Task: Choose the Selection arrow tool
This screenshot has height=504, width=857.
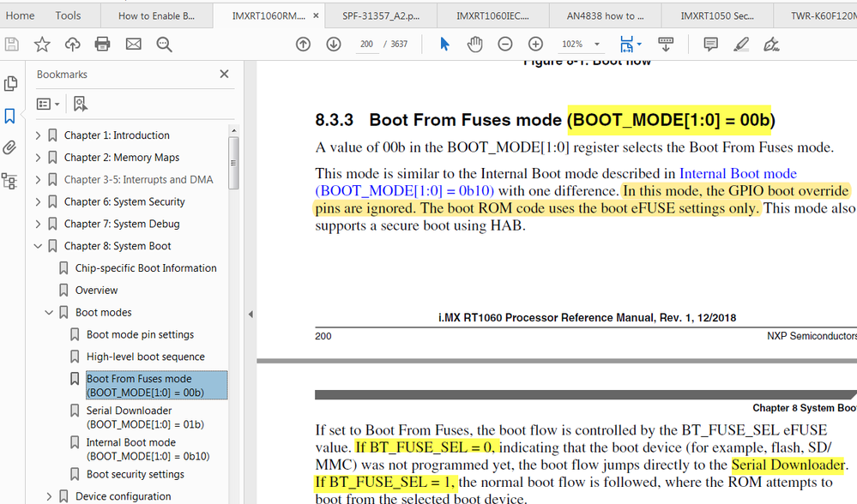Action: pos(444,45)
